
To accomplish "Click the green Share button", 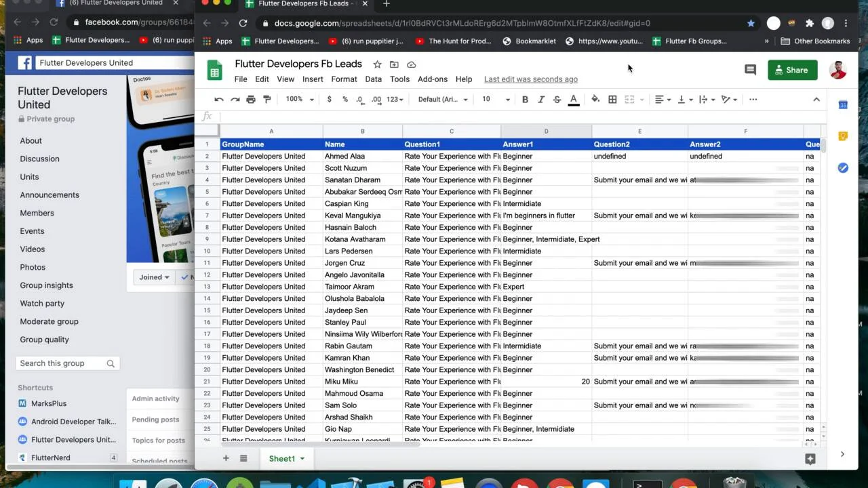I will [x=792, y=70].
